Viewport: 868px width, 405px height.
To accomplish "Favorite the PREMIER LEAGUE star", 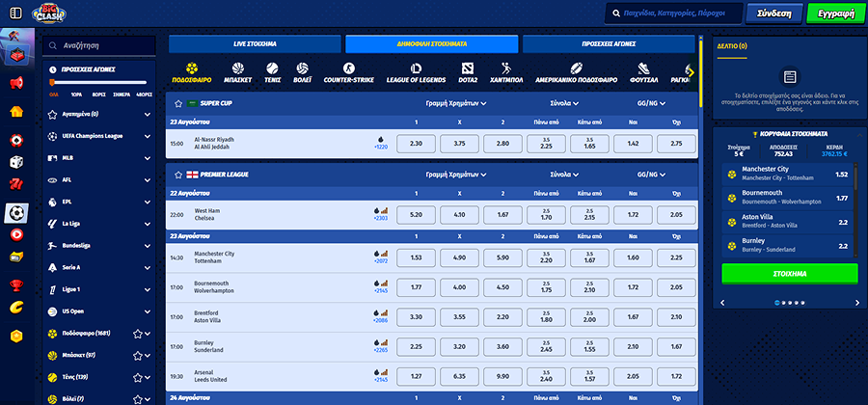I will pos(177,175).
